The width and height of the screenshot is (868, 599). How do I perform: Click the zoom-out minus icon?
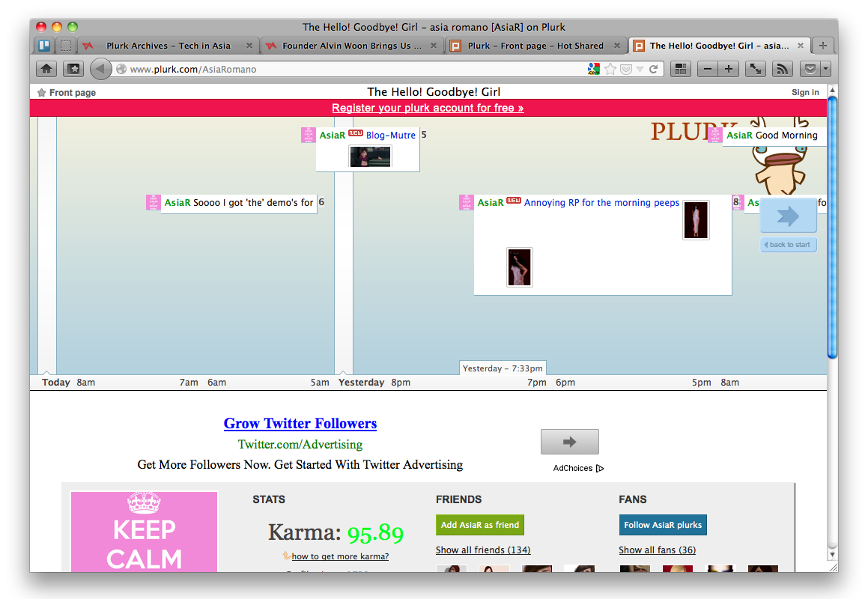[707, 69]
